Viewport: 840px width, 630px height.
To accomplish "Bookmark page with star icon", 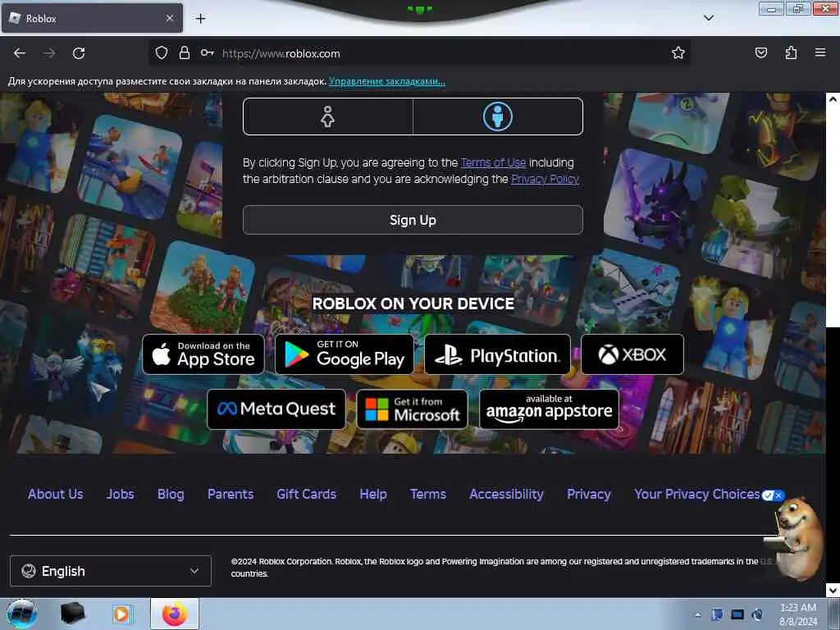I will pos(678,52).
